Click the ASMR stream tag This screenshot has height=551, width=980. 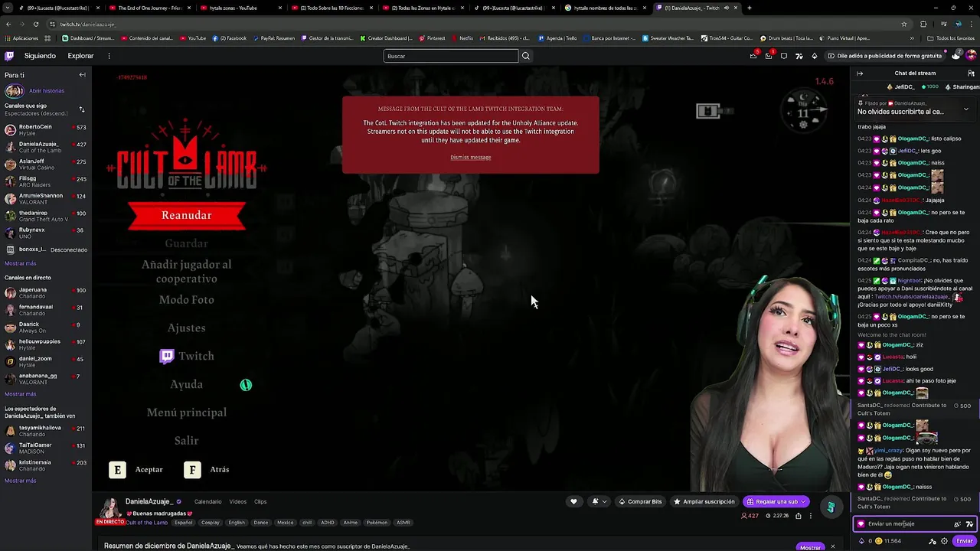pyautogui.click(x=403, y=523)
